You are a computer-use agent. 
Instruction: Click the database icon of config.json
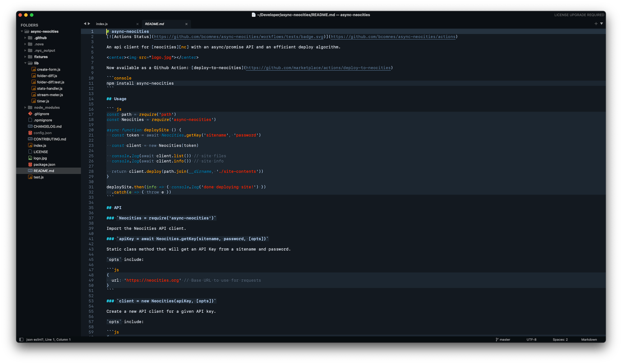pos(30,133)
